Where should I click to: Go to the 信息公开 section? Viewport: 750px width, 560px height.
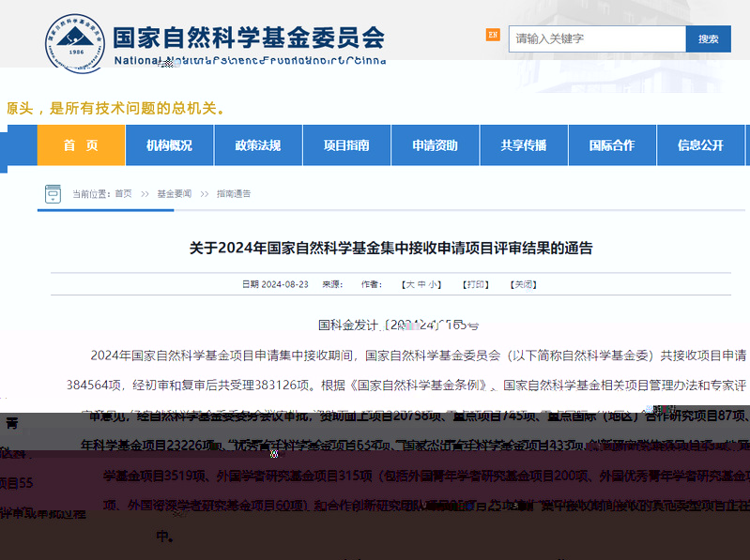pyautogui.click(x=700, y=145)
